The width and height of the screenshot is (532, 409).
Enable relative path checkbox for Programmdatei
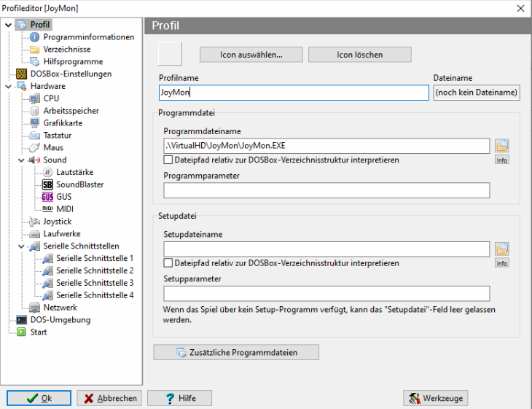[x=168, y=160]
